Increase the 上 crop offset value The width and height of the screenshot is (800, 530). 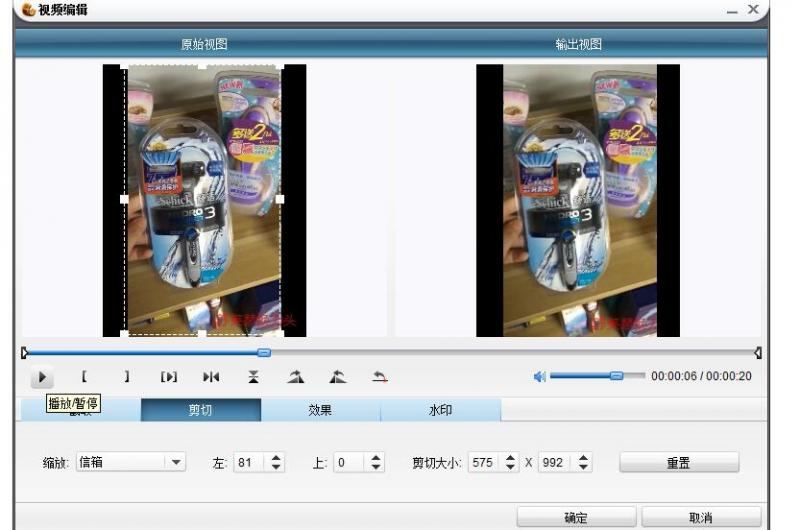(x=376, y=458)
